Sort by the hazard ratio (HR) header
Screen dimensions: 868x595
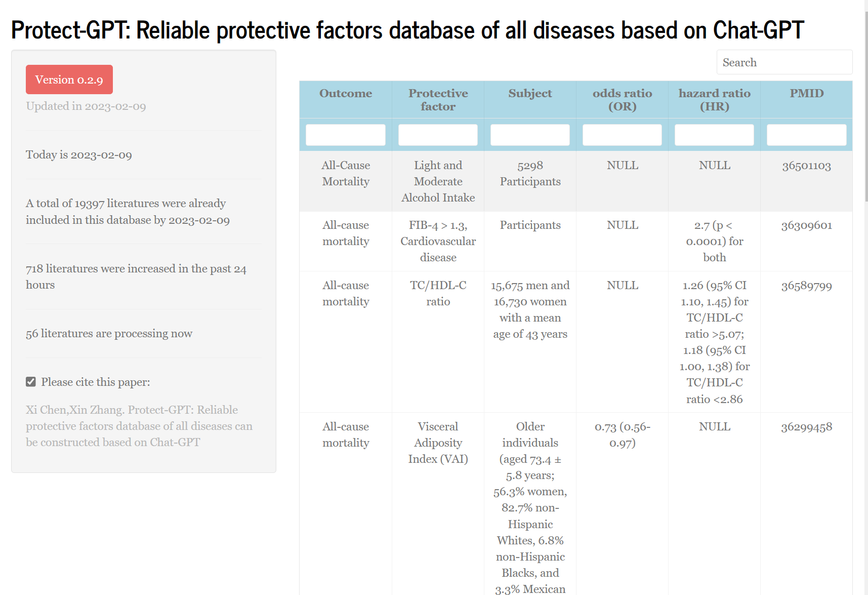[x=714, y=100]
